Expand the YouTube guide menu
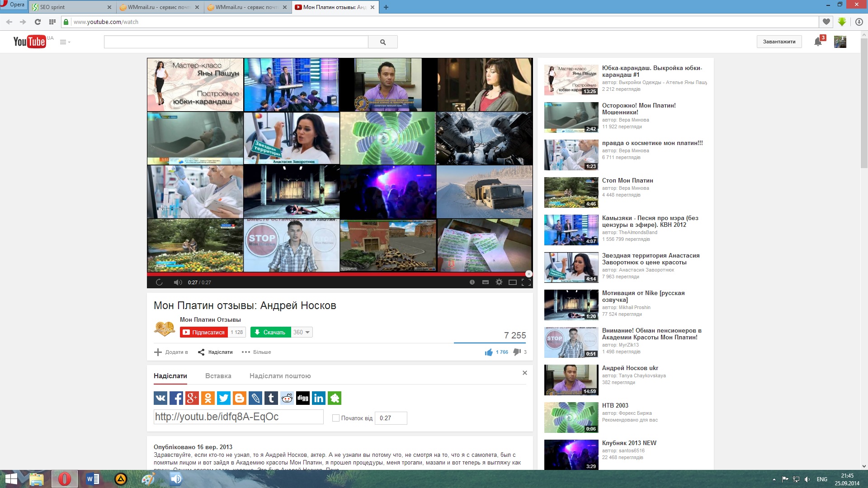This screenshot has height=488, width=868. point(65,42)
